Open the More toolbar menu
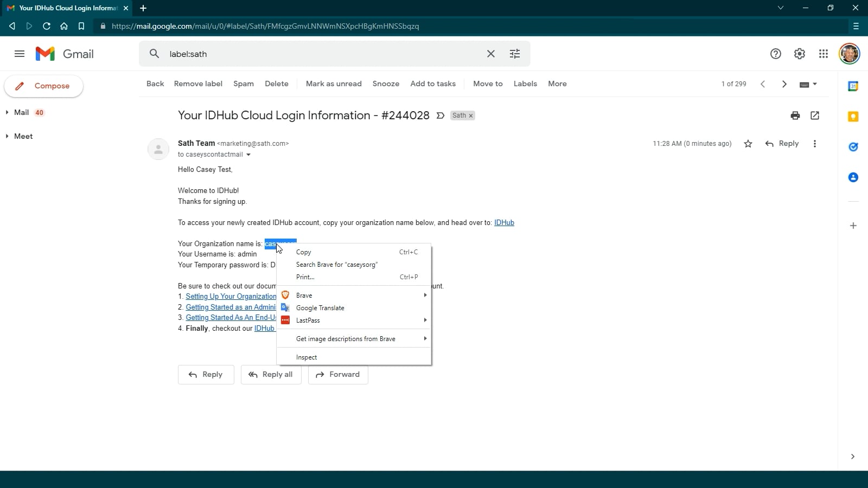Image resolution: width=868 pixels, height=488 pixels. 557,84
